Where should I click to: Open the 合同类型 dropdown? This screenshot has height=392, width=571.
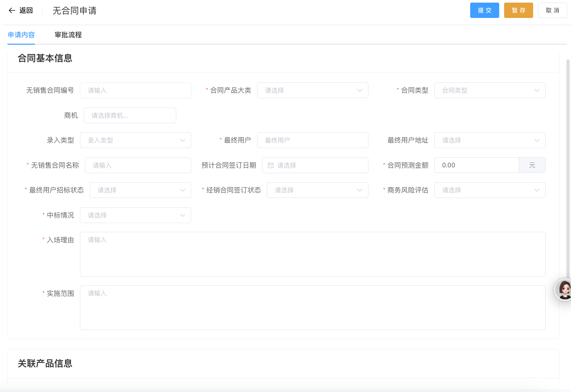pos(489,90)
